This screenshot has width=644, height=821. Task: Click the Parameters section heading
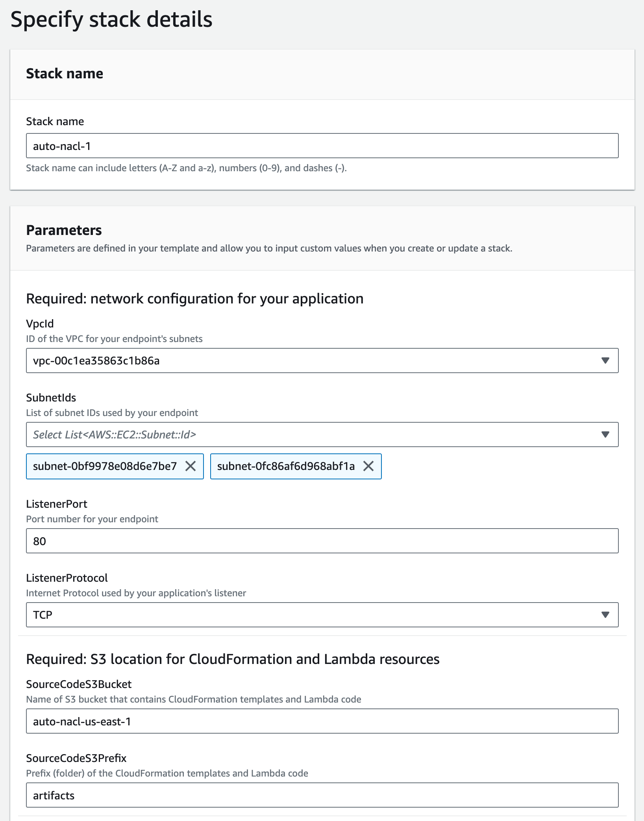pos(64,230)
